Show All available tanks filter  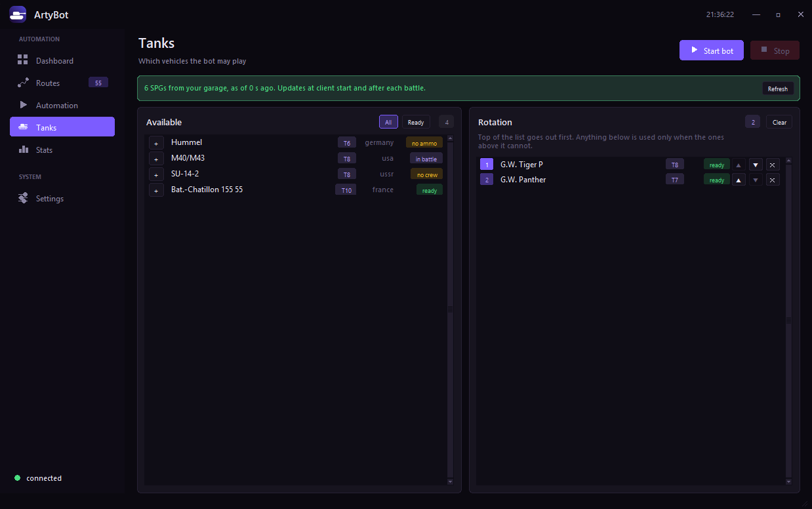click(x=388, y=122)
